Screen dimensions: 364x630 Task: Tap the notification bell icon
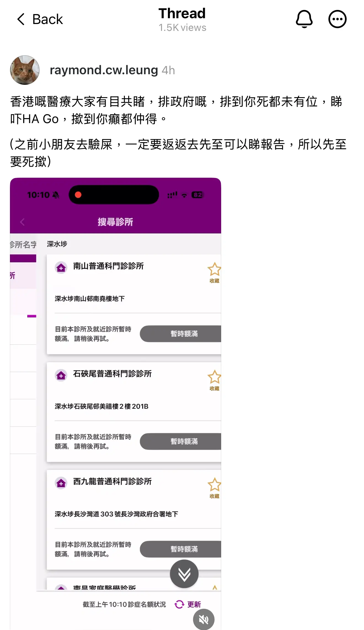[x=304, y=19]
